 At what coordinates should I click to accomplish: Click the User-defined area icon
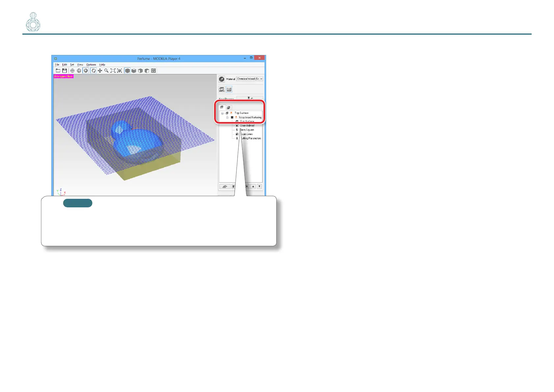(x=237, y=126)
